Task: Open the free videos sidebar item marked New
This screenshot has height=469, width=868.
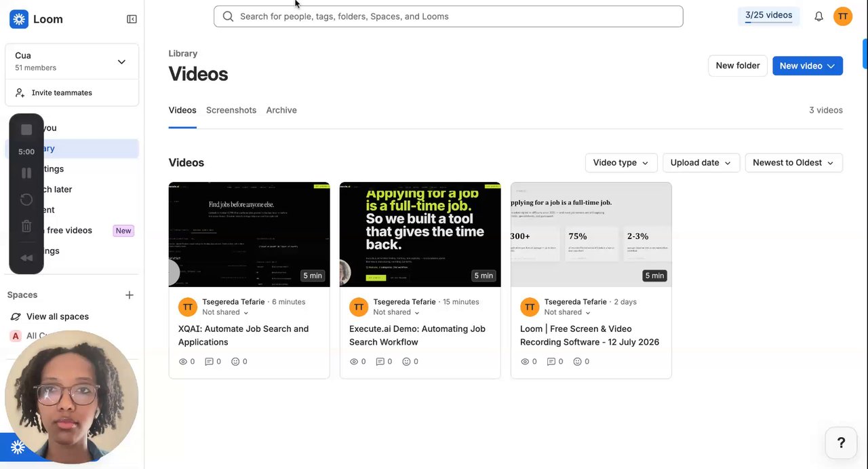Action: [72, 230]
